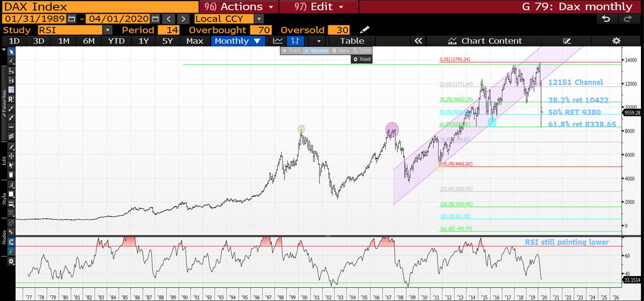Expand chart type options arrow
The height and width of the screenshot is (301, 644).
318,41
